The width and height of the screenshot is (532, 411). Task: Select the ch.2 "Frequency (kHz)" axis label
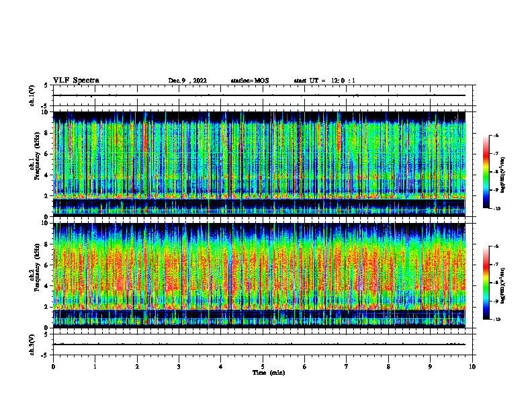(37, 267)
